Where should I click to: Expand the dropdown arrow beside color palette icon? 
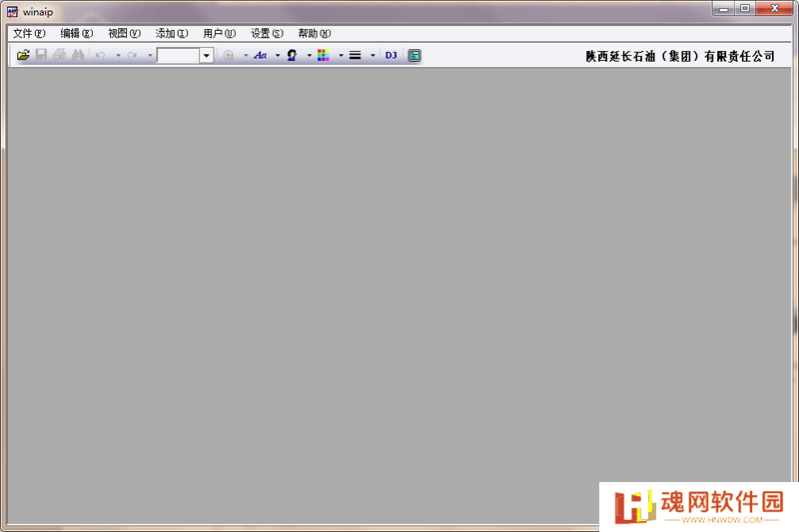click(341, 55)
